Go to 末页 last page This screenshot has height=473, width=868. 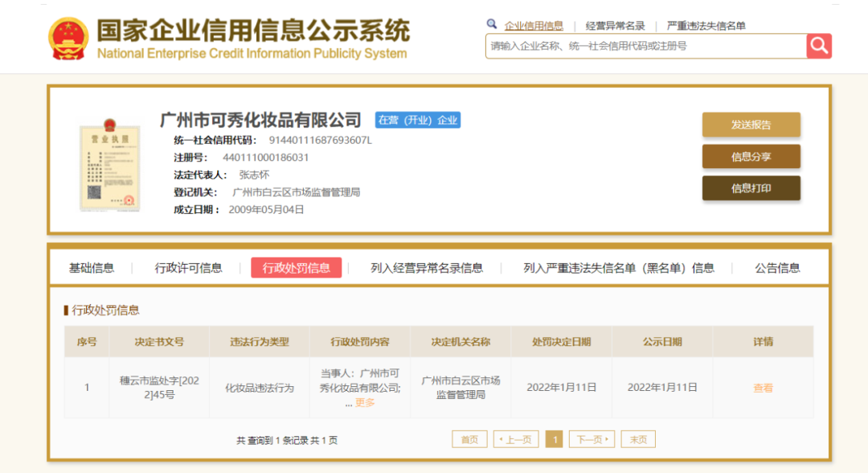tap(638, 439)
